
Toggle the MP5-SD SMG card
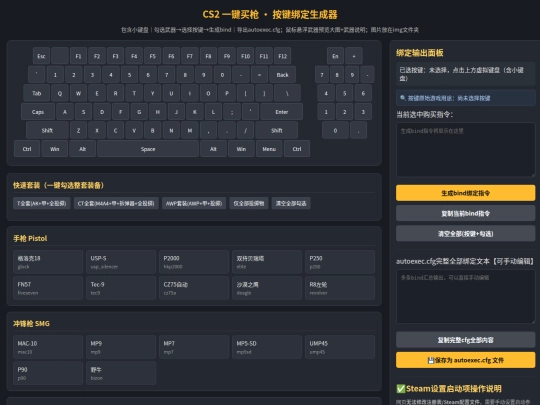pyautogui.click(x=267, y=347)
